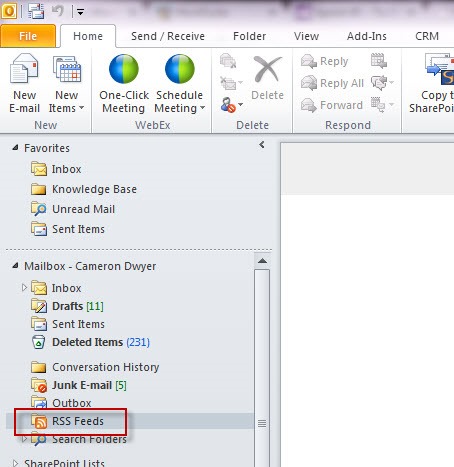Click the Delete button in ribbon

tap(268, 79)
